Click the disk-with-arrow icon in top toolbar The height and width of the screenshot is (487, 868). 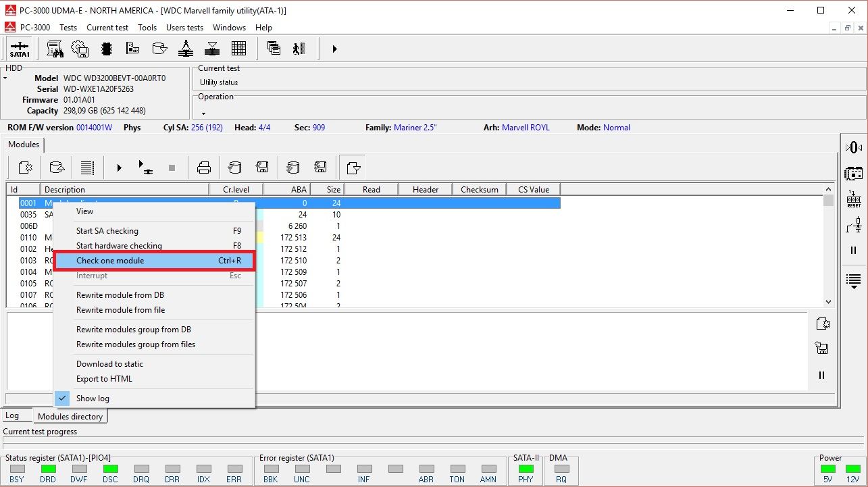pyautogui.click(x=159, y=49)
